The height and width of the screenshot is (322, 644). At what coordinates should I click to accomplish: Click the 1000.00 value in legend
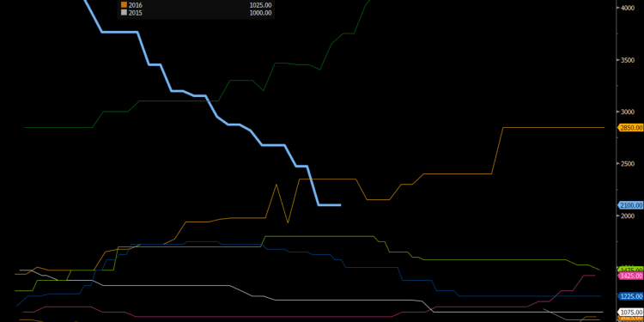coord(260,13)
